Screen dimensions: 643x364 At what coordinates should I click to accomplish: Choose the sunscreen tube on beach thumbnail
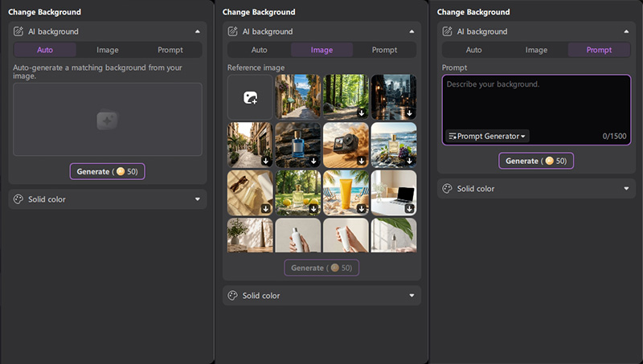[346, 193]
